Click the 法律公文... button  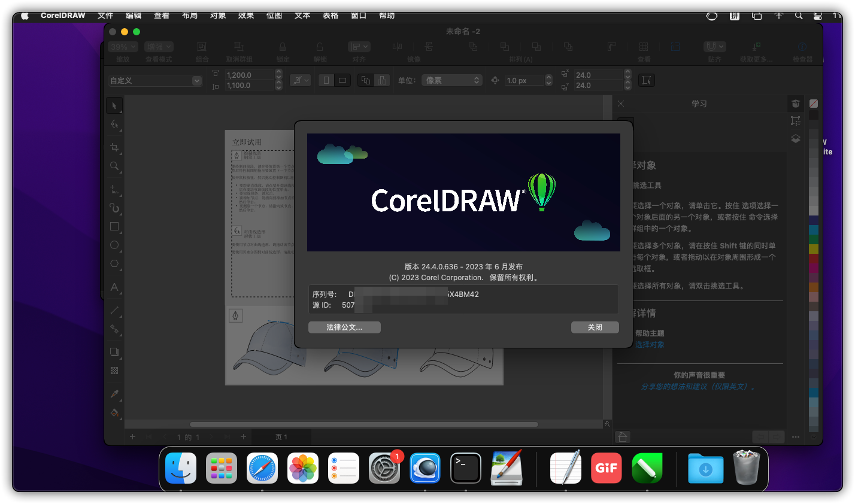(x=344, y=327)
